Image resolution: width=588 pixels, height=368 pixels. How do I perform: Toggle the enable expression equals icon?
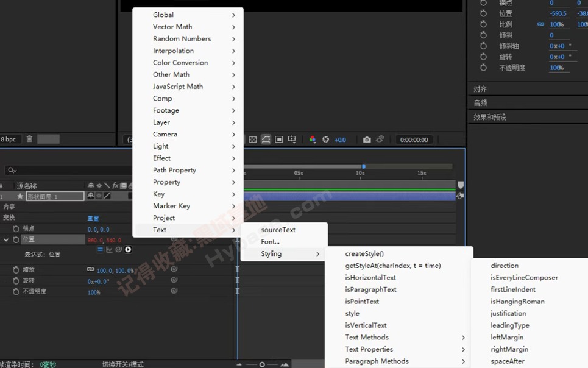(100, 249)
